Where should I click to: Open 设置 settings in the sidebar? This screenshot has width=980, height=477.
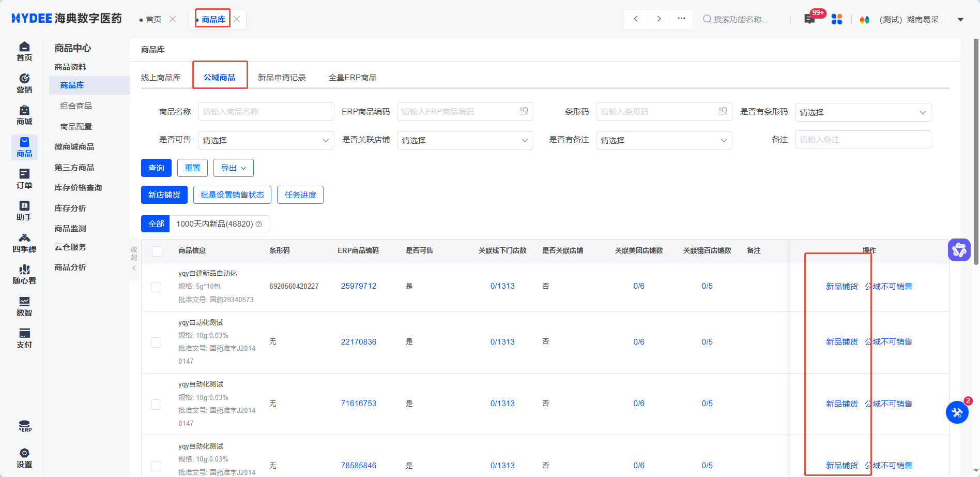click(x=24, y=458)
